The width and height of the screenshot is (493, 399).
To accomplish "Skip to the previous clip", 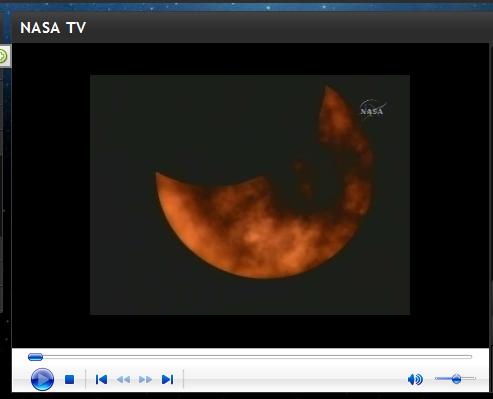I will pos(101,379).
